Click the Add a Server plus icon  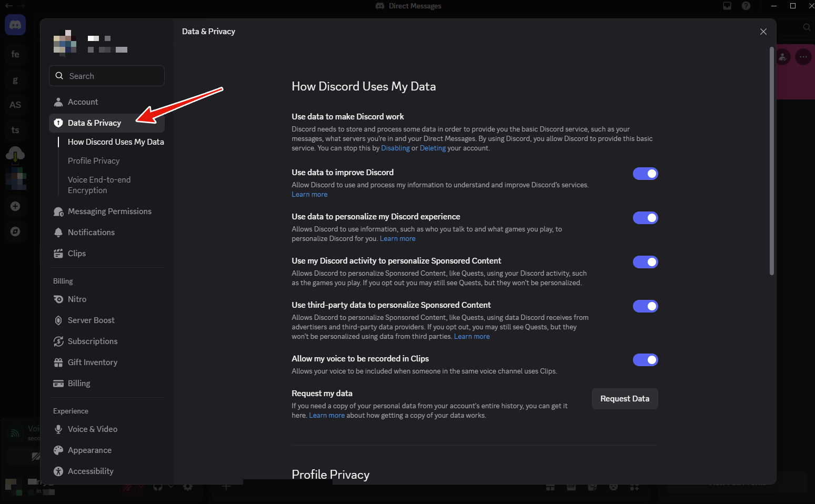pyautogui.click(x=15, y=206)
